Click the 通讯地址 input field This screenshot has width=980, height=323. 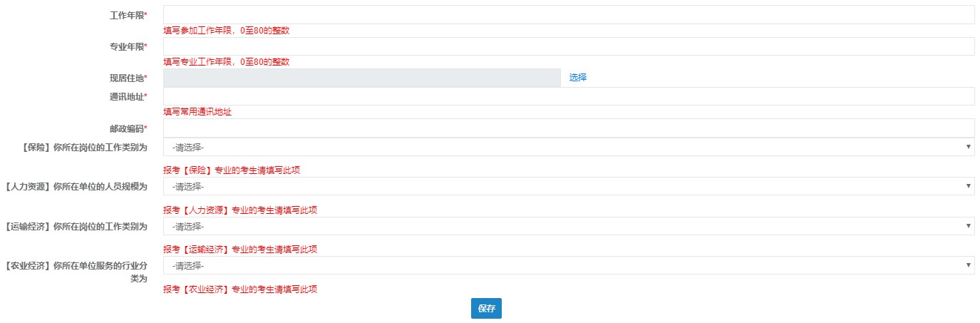[568, 96]
